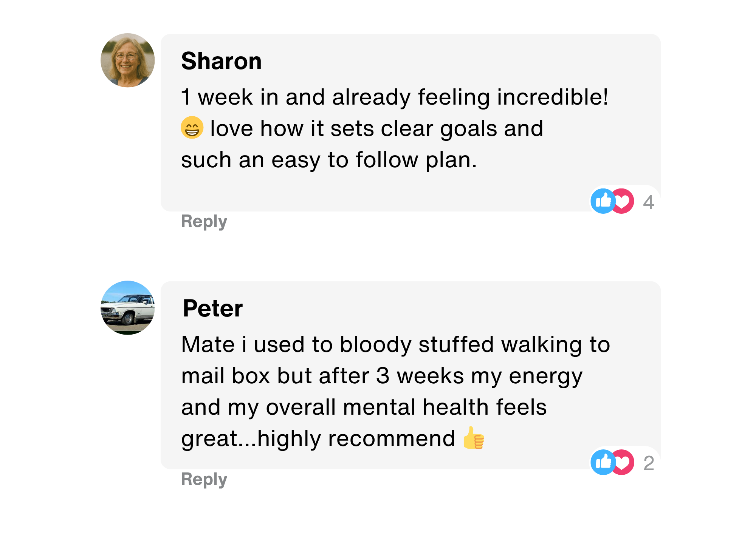Open Peter's car profile picture
Image resolution: width=756 pixels, height=534 pixels.
(128, 308)
